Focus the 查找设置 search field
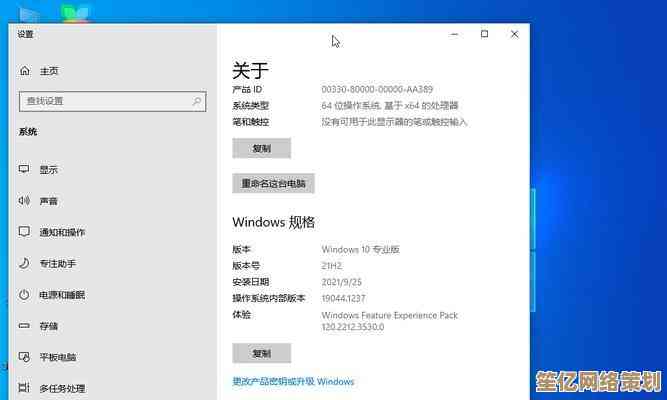The width and height of the screenshot is (667, 400). 100,101
